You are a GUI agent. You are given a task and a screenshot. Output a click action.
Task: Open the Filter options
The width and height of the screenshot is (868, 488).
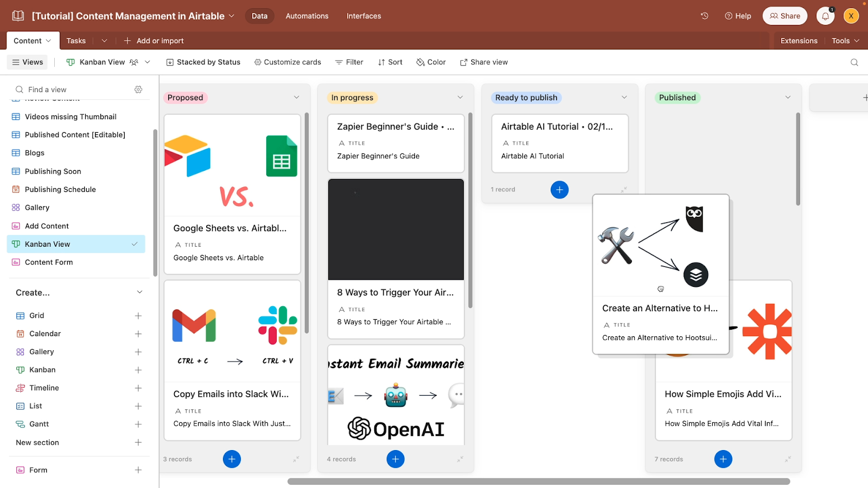(x=349, y=62)
